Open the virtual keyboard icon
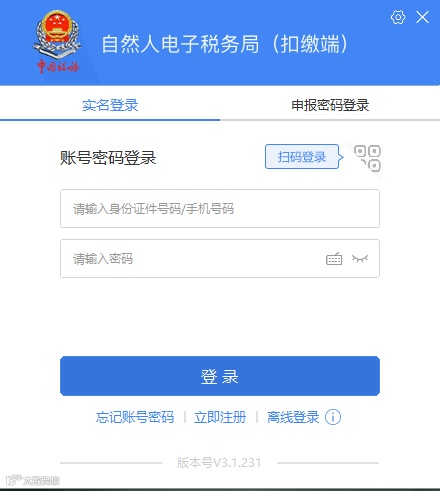 click(334, 259)
